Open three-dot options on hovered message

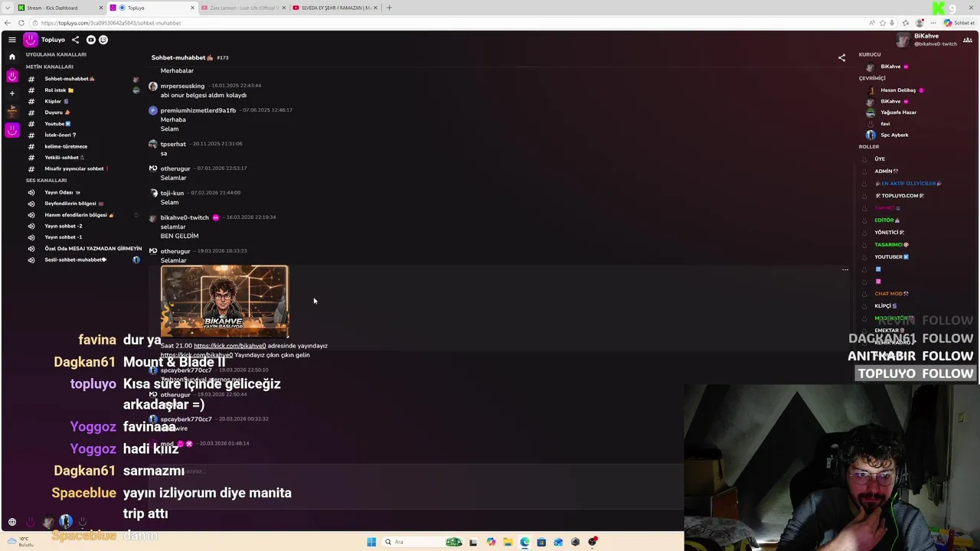pos(845,269)
